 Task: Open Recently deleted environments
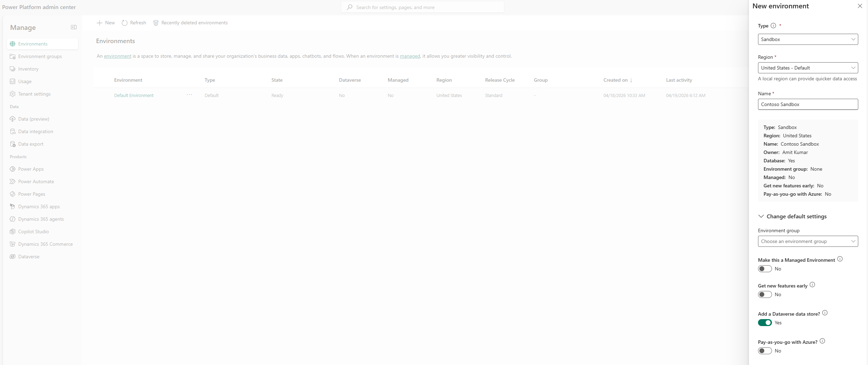pos(191,23)
